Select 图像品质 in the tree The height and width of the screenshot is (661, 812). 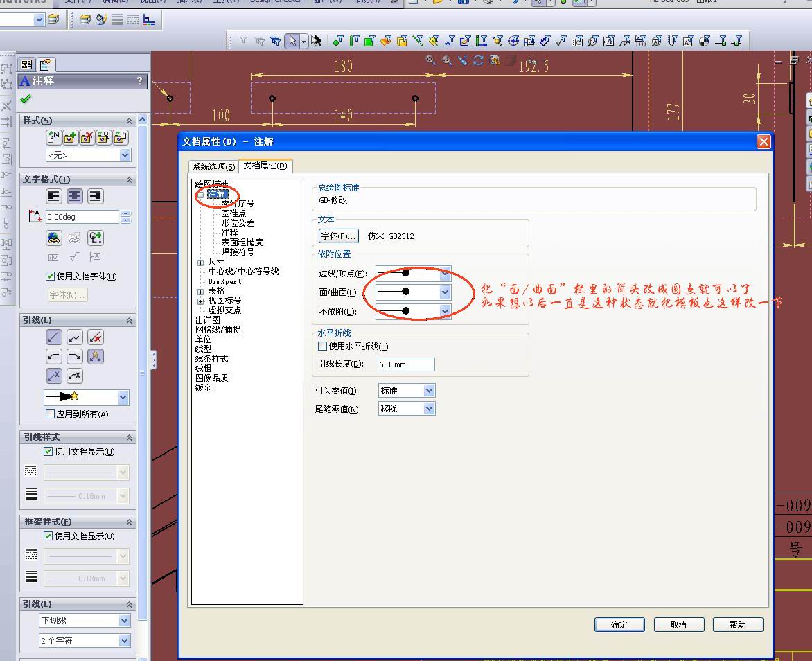click(x=211, y=378)
